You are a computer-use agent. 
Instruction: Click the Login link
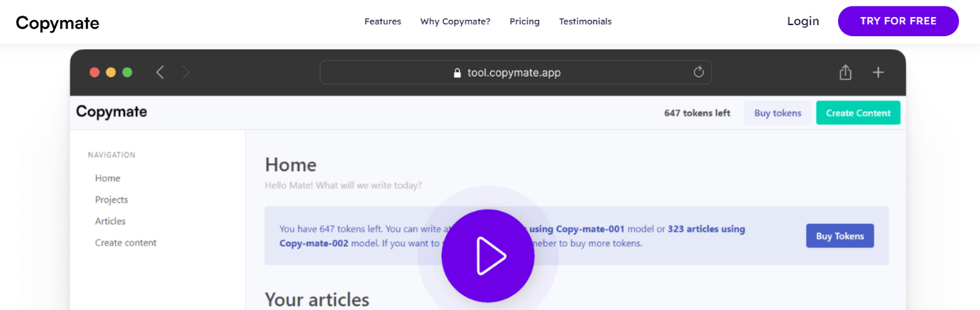coord(803,21)
